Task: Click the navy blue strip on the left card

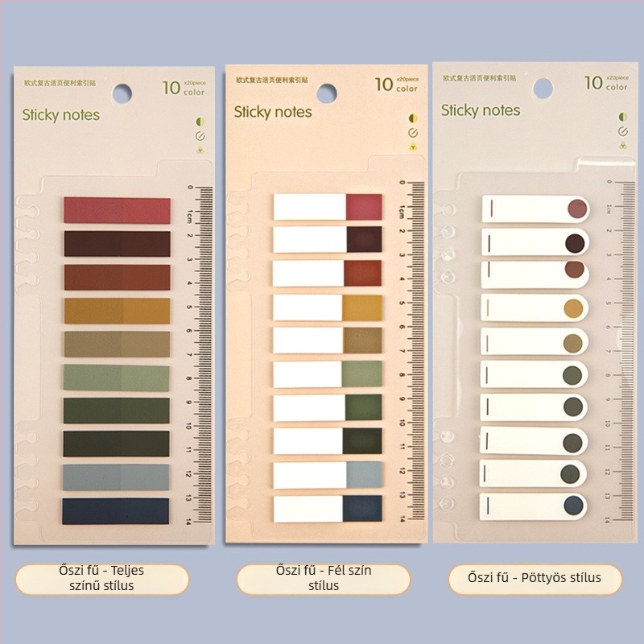Action: tap(116, 510)
